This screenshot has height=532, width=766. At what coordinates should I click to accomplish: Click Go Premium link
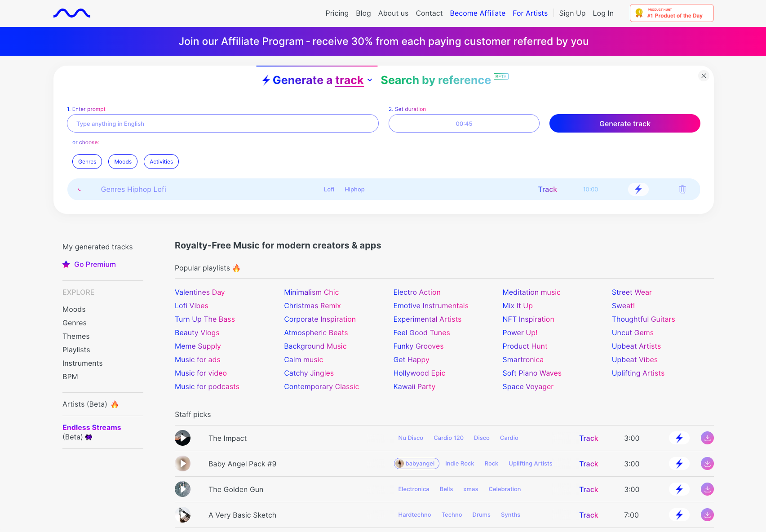click(95, 264)
